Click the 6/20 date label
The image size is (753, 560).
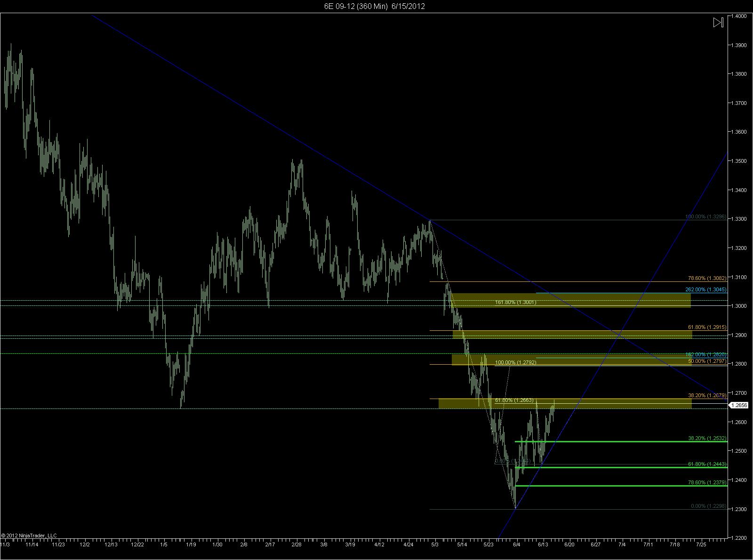tap(569, 544)
